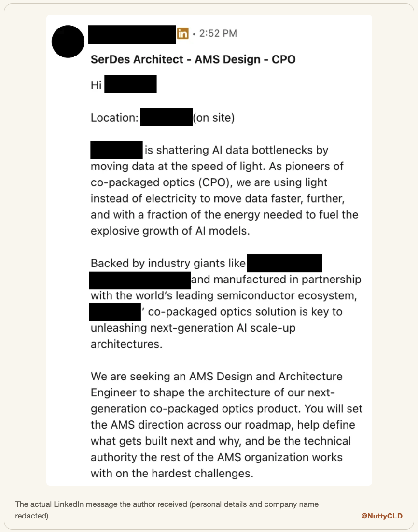The width and height of the screenshot is (418, 532).
Task: Click redacted block before "and manufactured in partnership"
Action: [x=140, y=280]
